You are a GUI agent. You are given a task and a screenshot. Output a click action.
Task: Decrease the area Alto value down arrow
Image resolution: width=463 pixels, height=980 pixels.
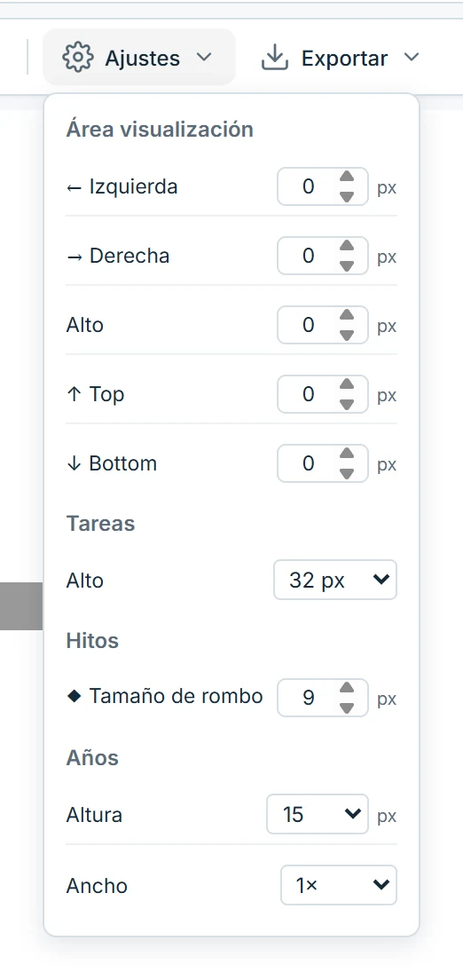click(347, 336)
